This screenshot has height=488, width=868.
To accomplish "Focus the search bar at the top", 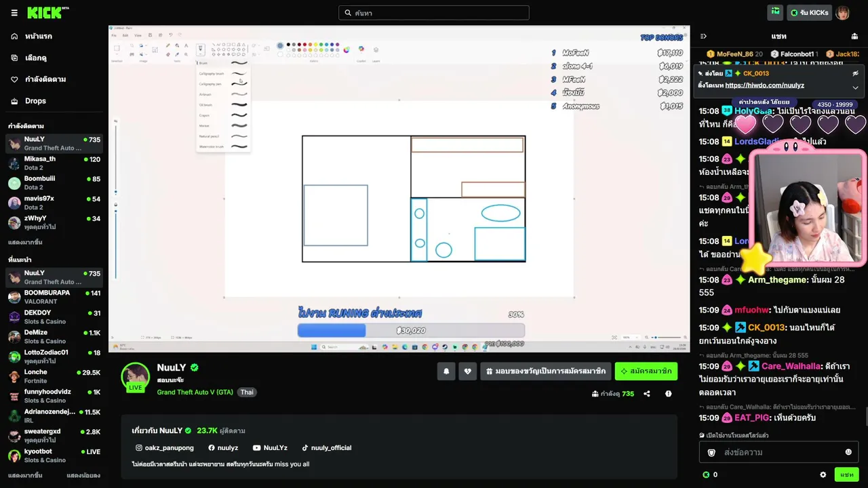I will [434, 13].
